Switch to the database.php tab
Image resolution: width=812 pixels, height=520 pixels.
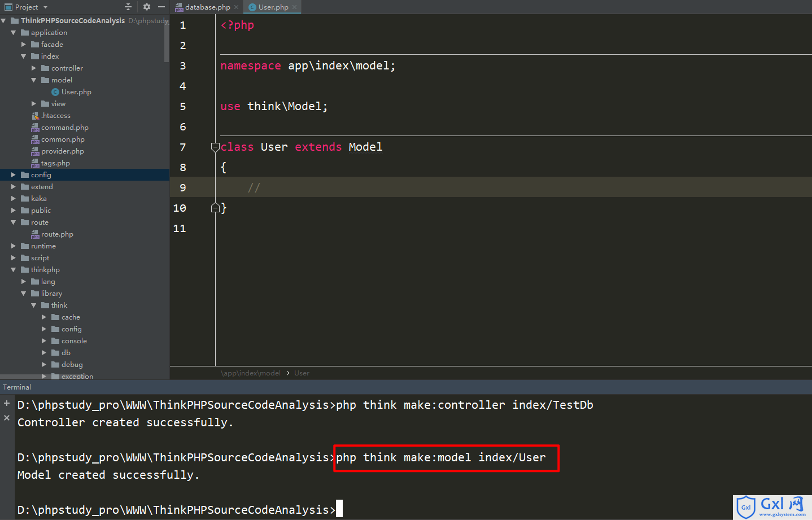point(207,7)
